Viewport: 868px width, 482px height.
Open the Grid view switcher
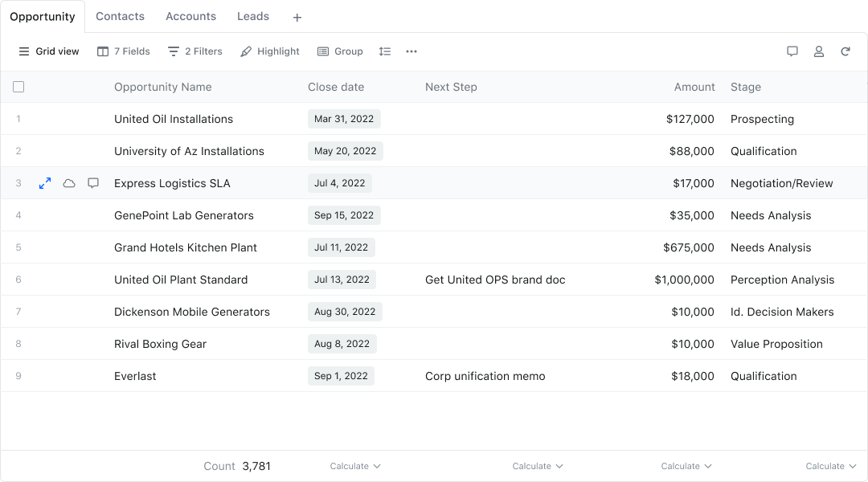49,51
